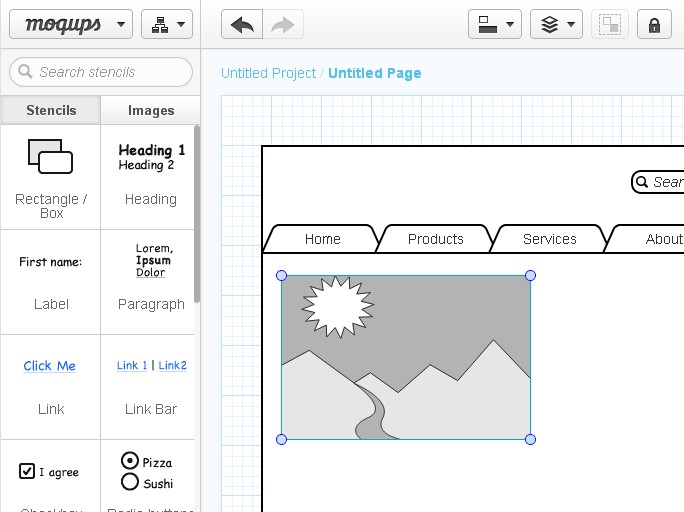Click the Untitled Project breadcrumb link
The image size is (684, 512).
point(268,73)
